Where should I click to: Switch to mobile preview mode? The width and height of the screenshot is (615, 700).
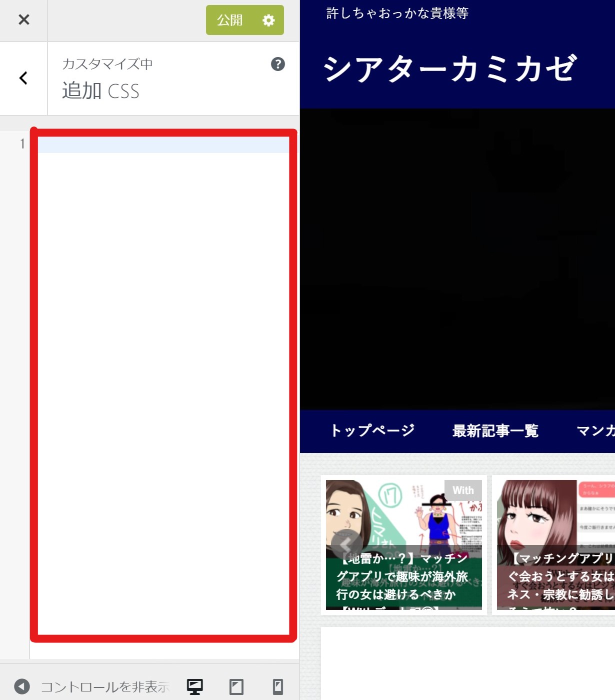click(x=278, y=686)
